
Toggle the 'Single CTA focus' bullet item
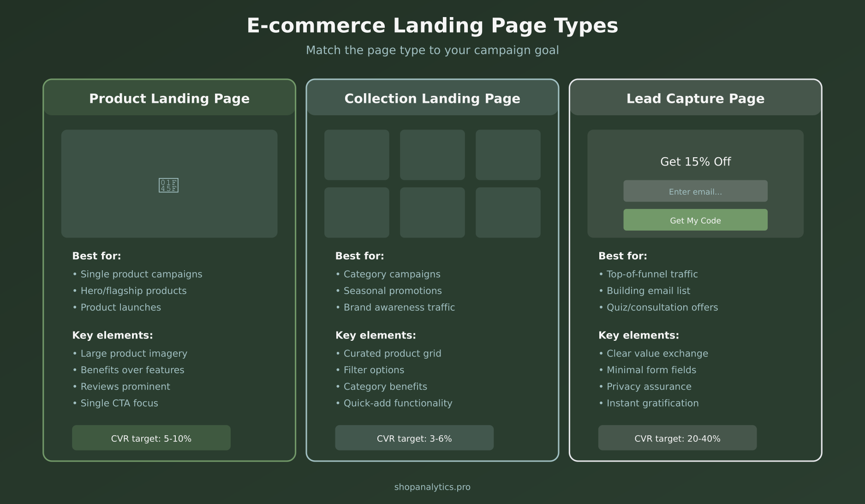(119, 403)
